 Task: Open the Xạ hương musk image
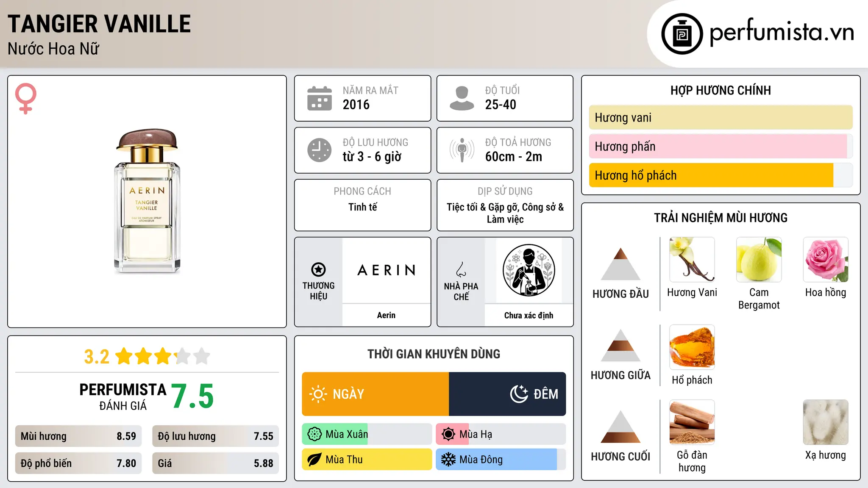coord(826,422)
